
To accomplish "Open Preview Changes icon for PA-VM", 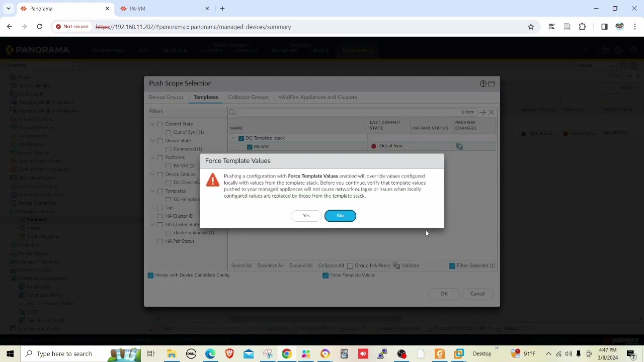I will tap(459, 146).
